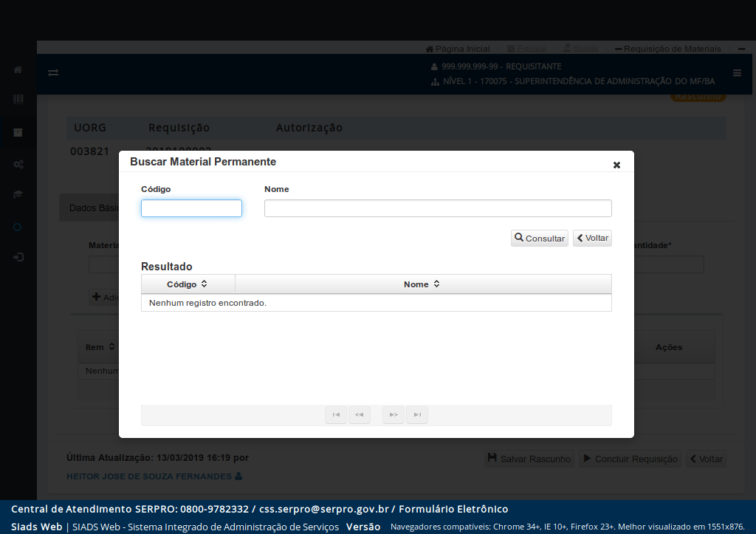Click Salvar Rascunho on the background page

(529, 459)
